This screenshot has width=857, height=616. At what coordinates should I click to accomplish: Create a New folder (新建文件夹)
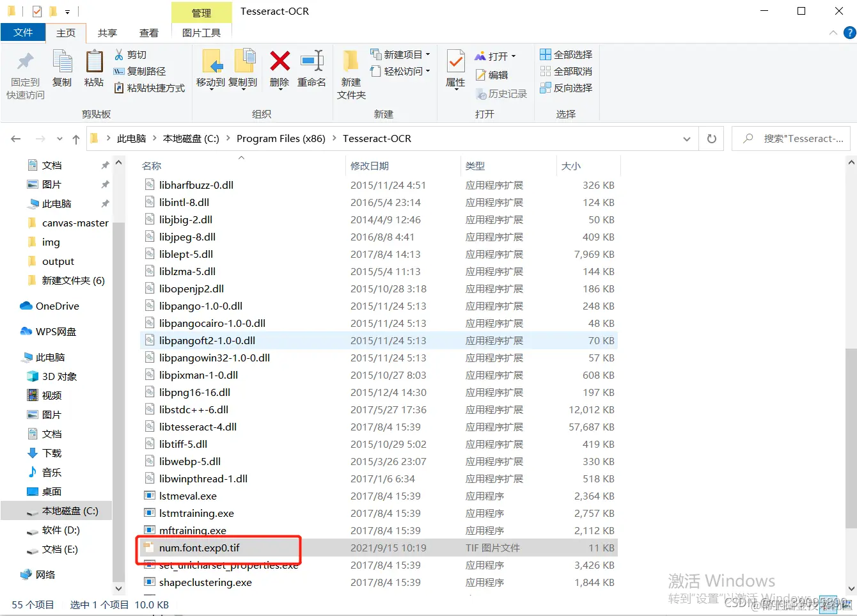click(x=351, y=74)
